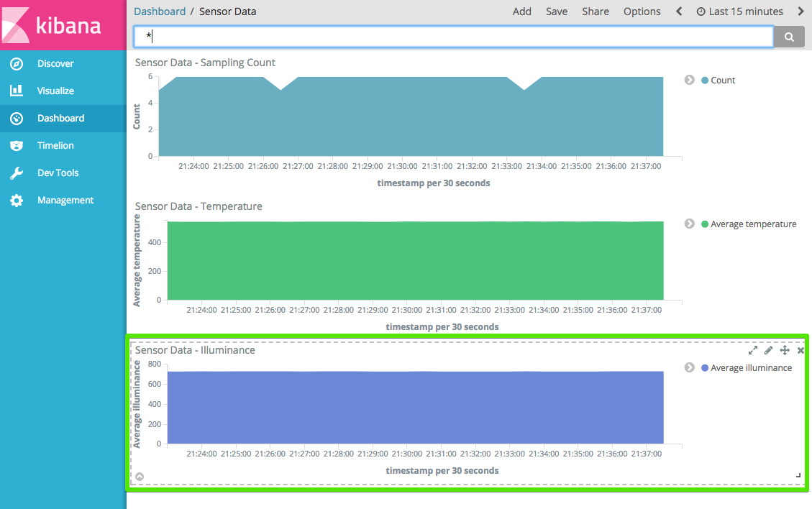Remove the Illuminance panel with X icon

800,351
